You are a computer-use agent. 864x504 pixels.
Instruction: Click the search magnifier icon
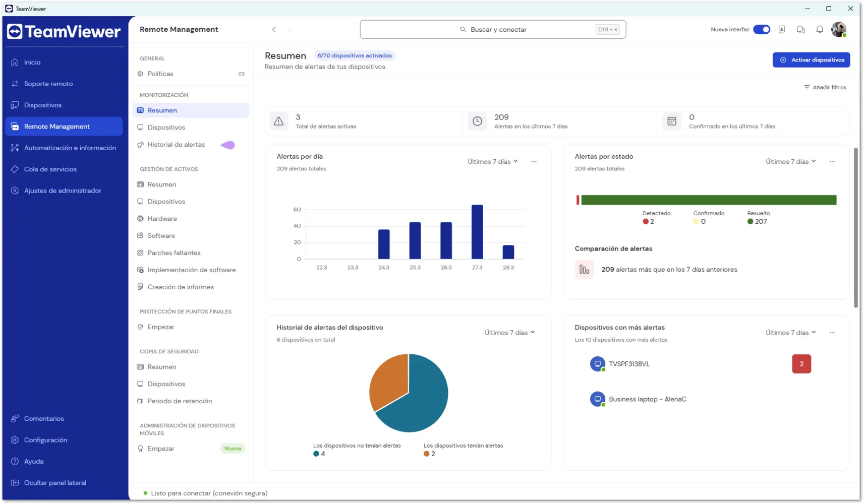(463, 30)
